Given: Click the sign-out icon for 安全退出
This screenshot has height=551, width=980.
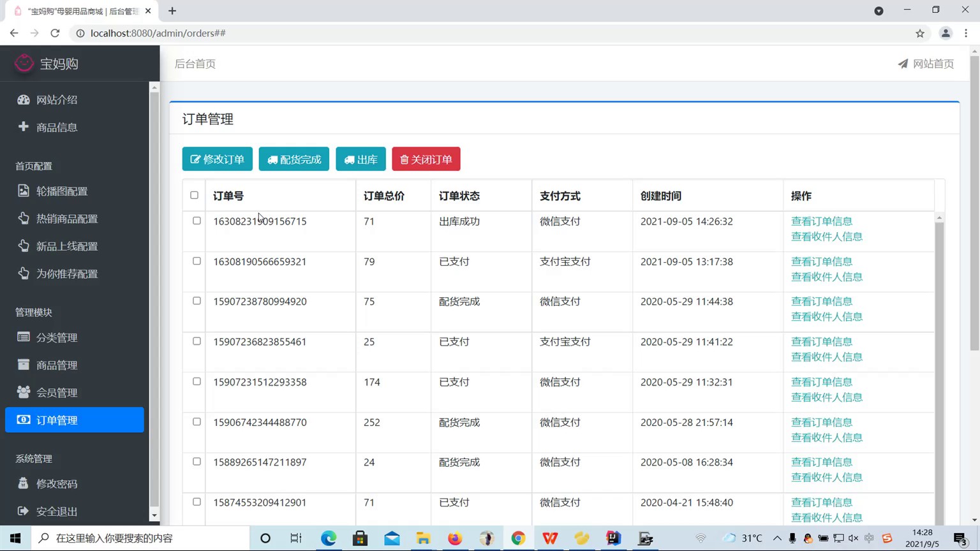Looking at the screenshot, I should 24,511.
